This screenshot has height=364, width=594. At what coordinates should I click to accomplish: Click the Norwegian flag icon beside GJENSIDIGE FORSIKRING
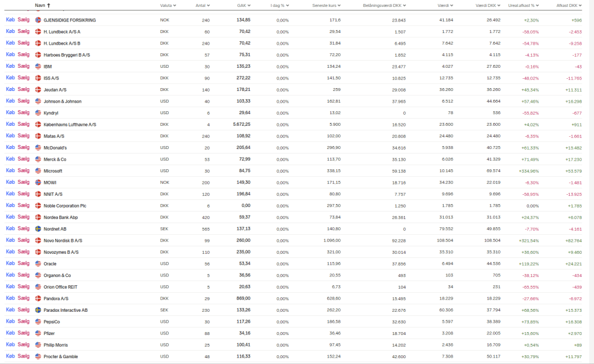38,20
